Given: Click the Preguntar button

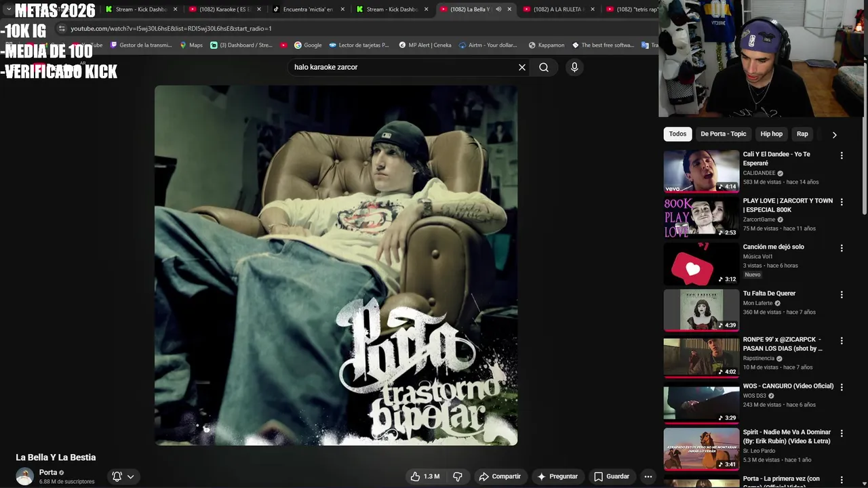Looking at the screenshot, I should (x=557, y=476).
